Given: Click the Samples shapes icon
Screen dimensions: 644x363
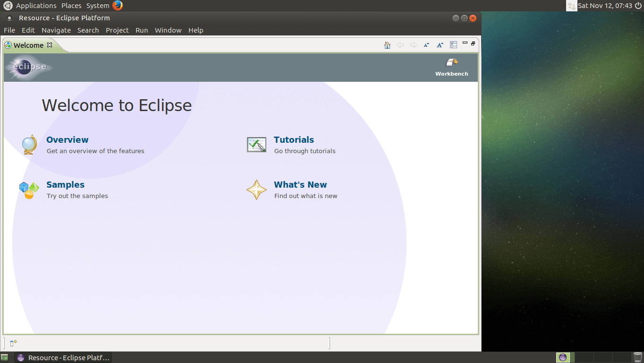Looking at the screenshot, I should tap(29, 190).
